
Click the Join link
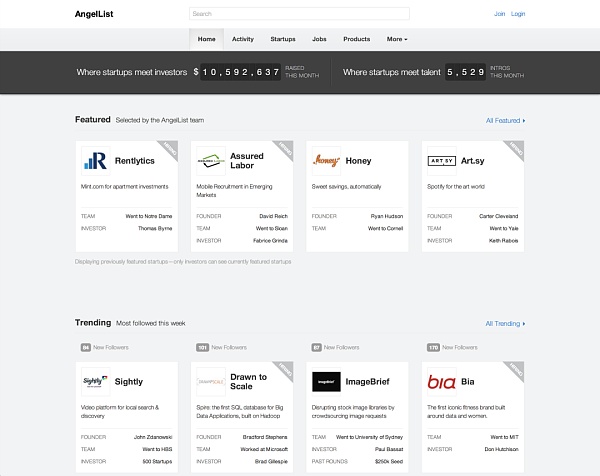[x=499, y=14]
